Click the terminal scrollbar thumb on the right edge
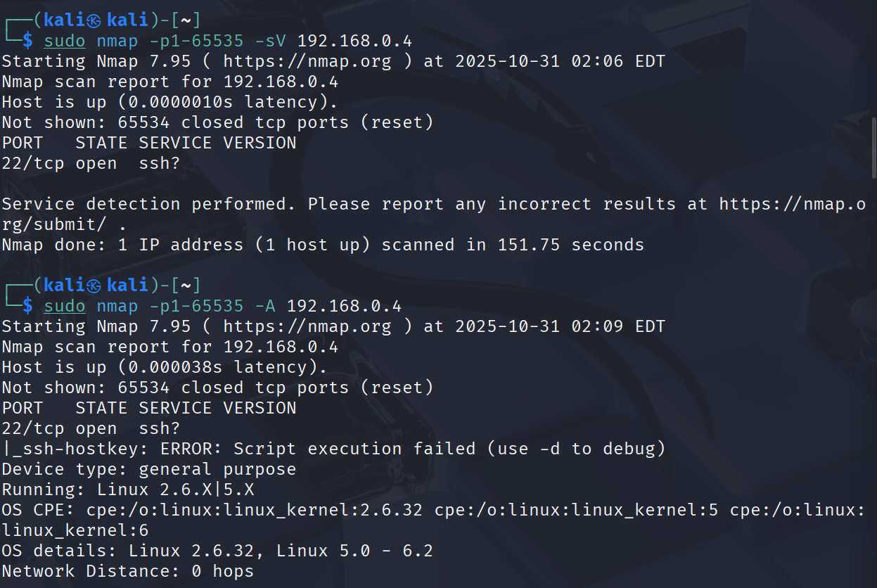The image size is (877, 588). (x=873, y=146)
